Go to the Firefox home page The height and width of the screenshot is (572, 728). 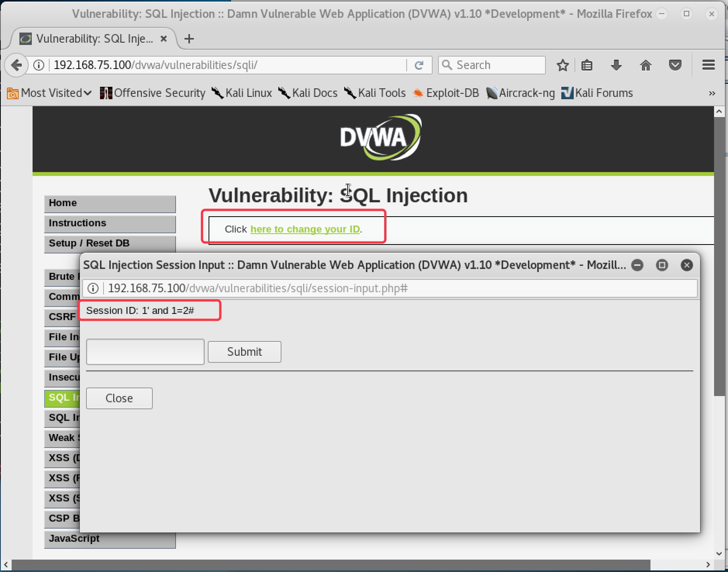tap(645, 65)
